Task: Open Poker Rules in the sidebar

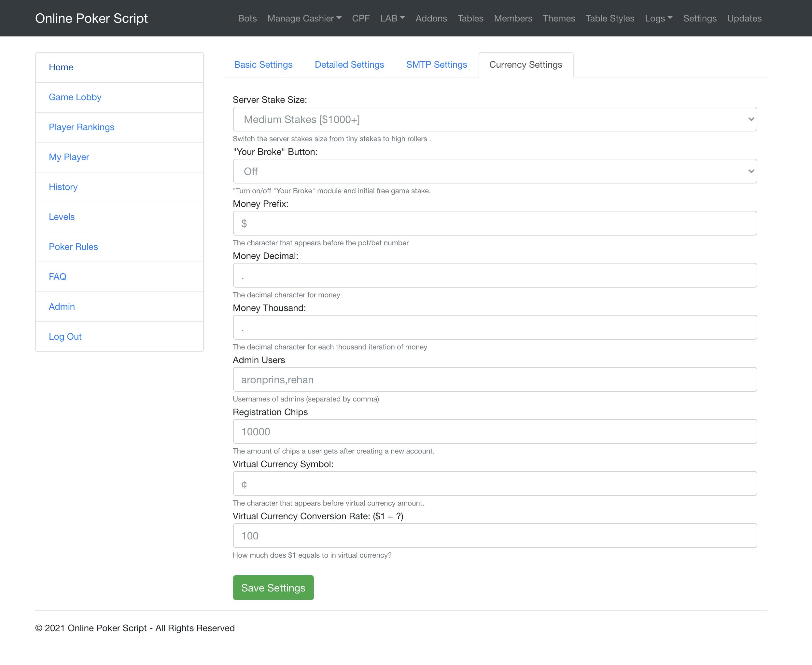Action: coord(119,247)
